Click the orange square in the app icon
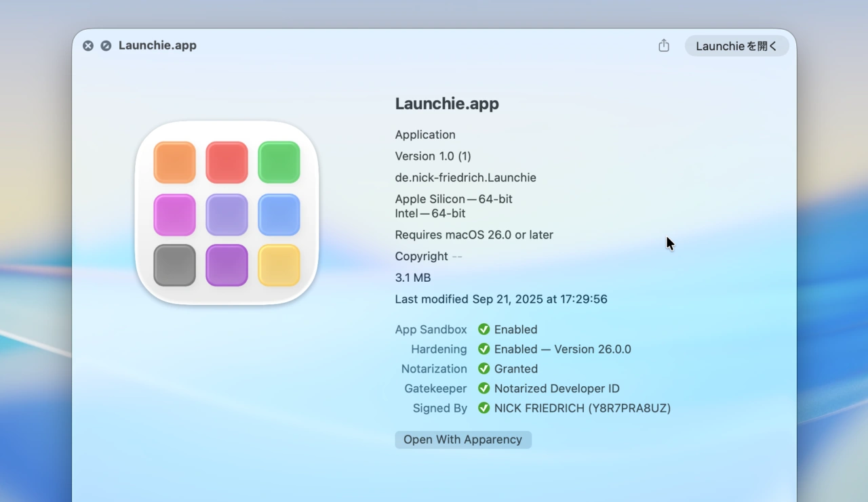The image size is (868, 502). (175, 163)
